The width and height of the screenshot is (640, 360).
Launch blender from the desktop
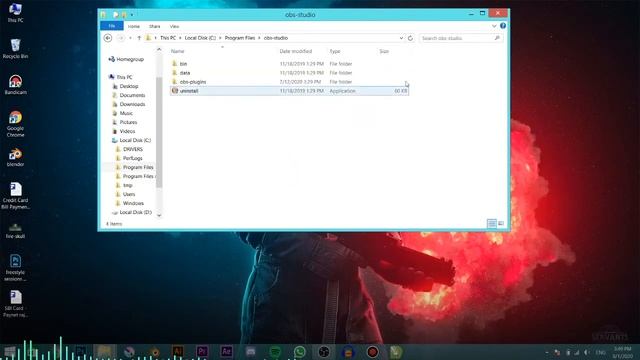(16, 157)
